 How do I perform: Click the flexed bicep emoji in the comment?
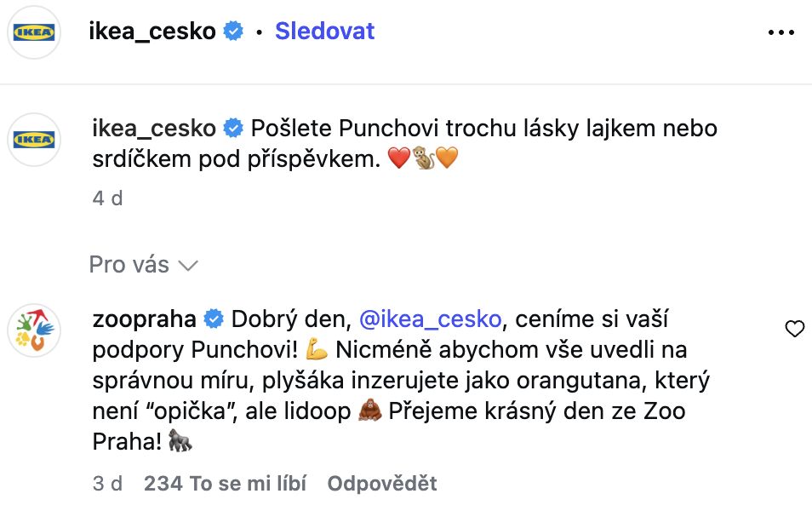pos(316,350)
